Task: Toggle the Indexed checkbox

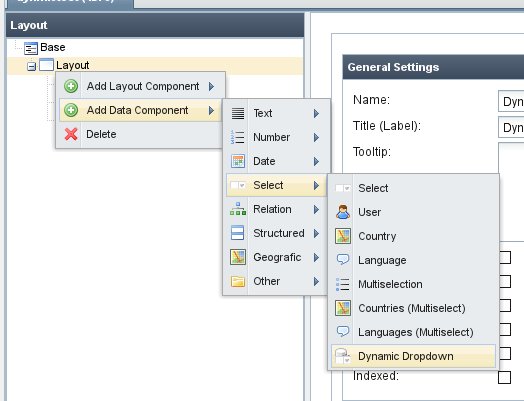Action: click(x=504, y=377)
